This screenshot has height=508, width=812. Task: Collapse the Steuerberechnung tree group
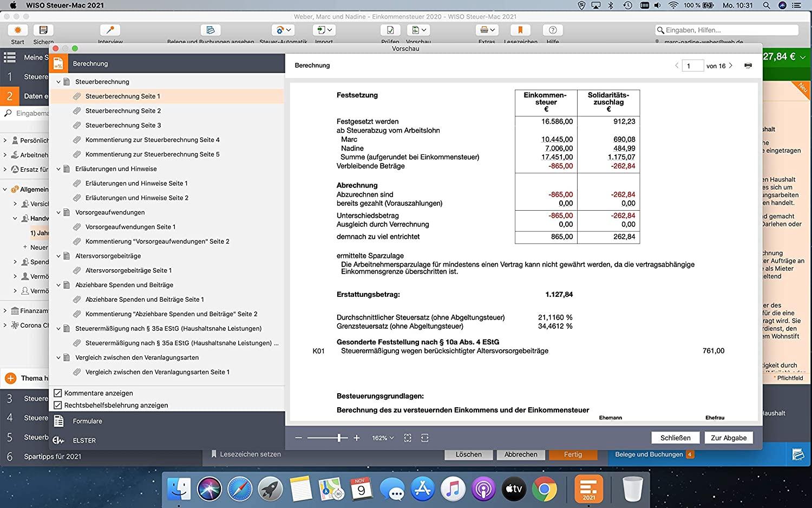click(x=58, y=82)
